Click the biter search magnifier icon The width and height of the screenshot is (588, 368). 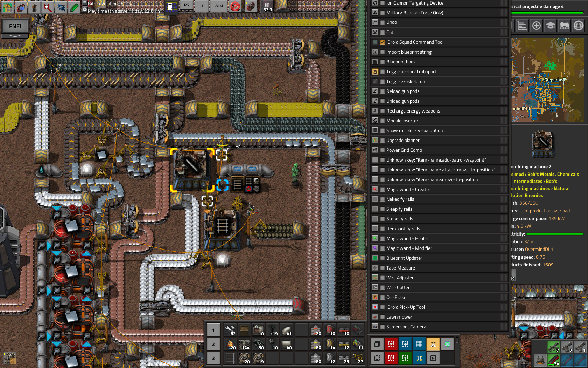tap(48, 7)
